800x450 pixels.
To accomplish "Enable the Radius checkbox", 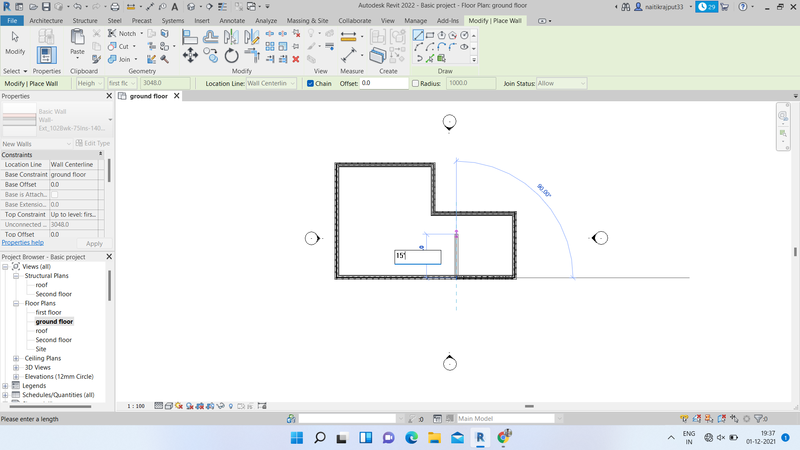I will pyautogui.click(x=416, y=83).
